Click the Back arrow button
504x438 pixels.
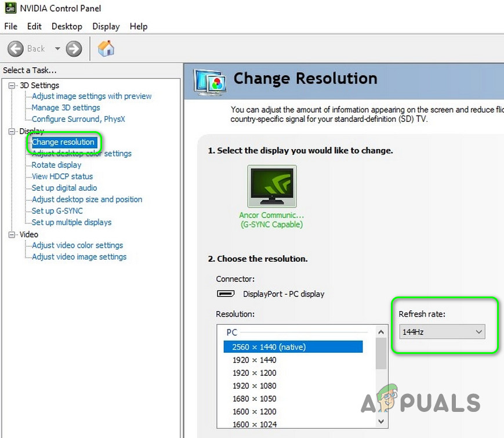pyautogui.click(x=16, y=49)
